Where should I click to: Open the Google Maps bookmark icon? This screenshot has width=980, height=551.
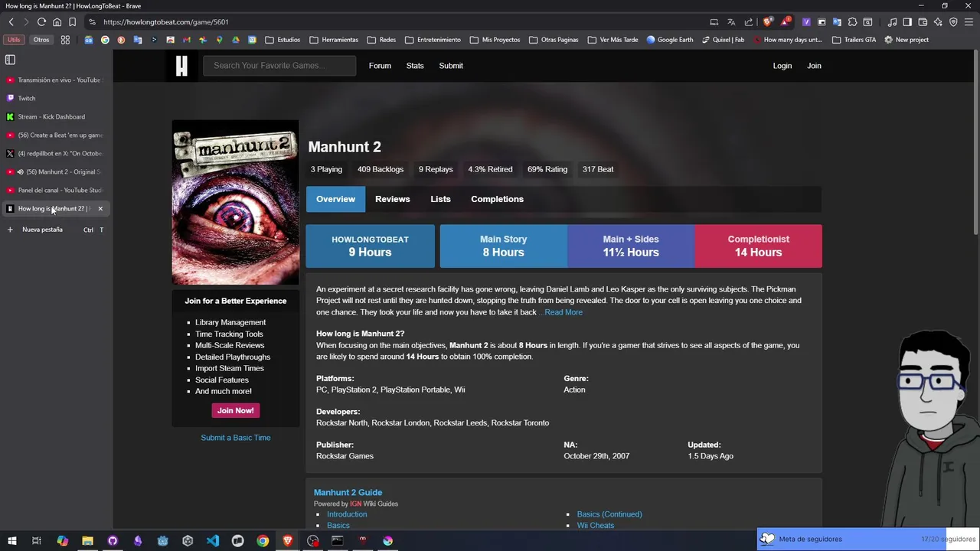point(219,40)
